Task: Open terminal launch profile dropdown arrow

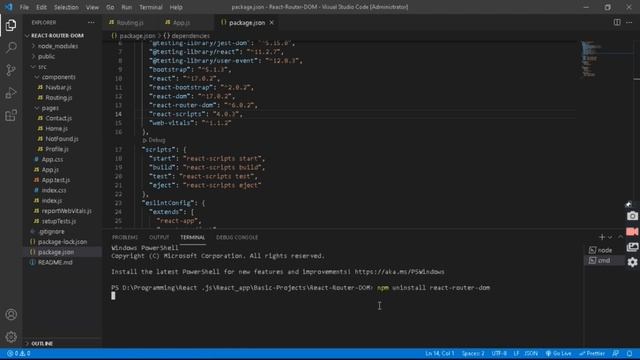Action: tap(610, 237)
